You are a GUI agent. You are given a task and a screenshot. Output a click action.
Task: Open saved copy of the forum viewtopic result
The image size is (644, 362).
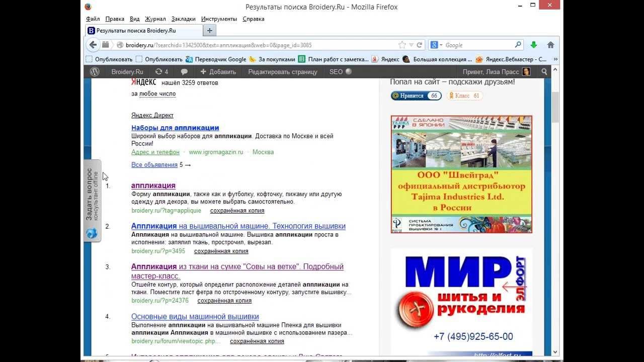click(x=257, y=341)
